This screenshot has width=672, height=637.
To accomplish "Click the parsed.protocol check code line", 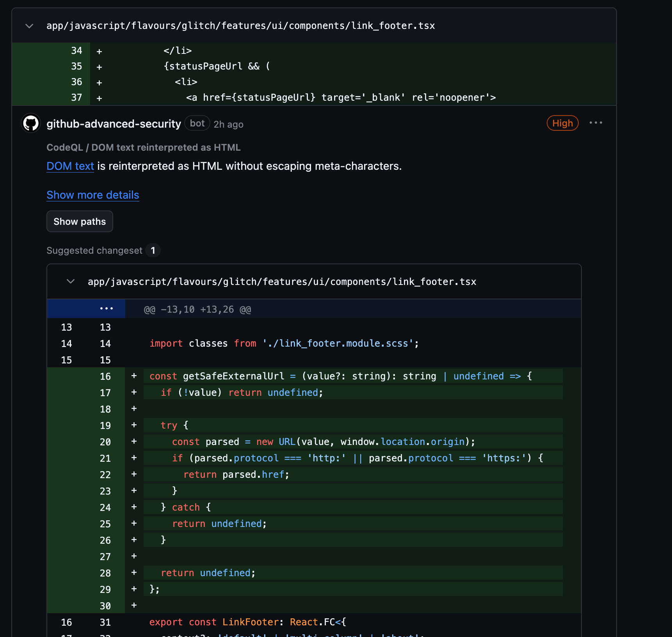I will (x=357, y=458).
